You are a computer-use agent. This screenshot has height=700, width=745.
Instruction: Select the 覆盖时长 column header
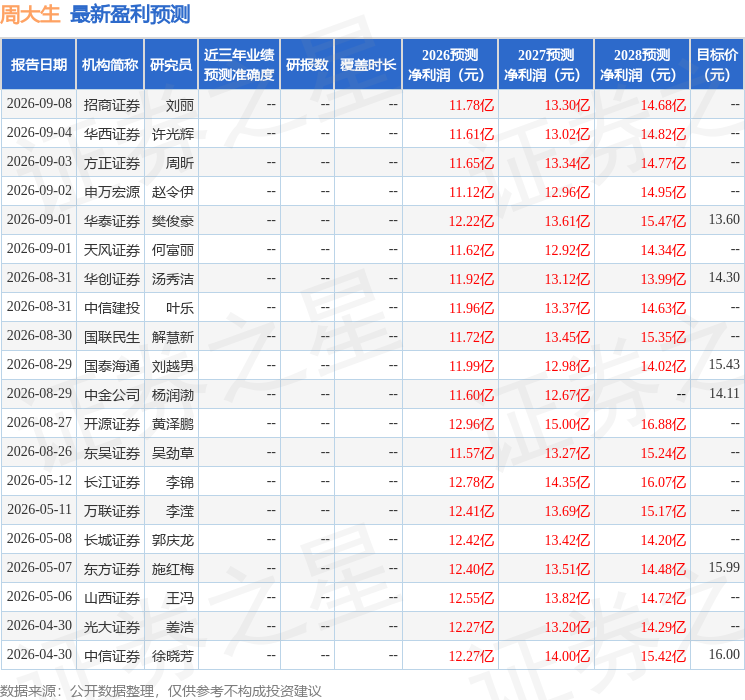coord(368,65)
